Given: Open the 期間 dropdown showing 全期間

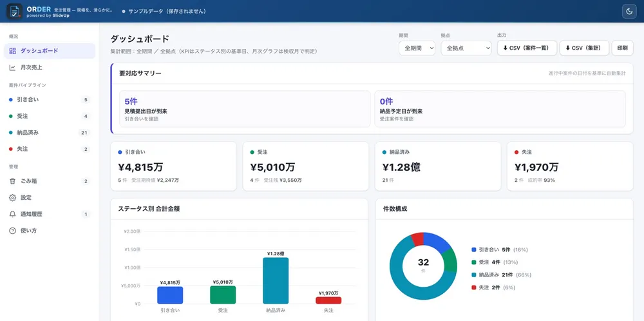Looking at the screenshot, I should pyautogui.click(x=417, y=48).
